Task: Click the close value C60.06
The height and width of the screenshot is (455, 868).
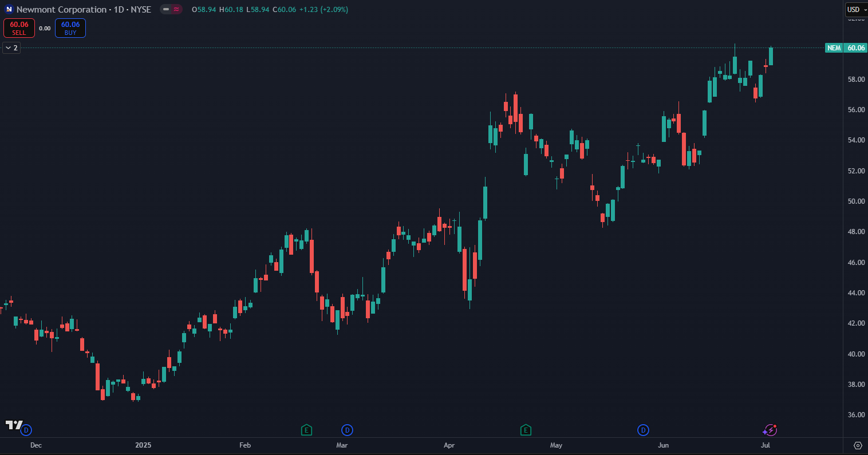Action: coord(284,9)
